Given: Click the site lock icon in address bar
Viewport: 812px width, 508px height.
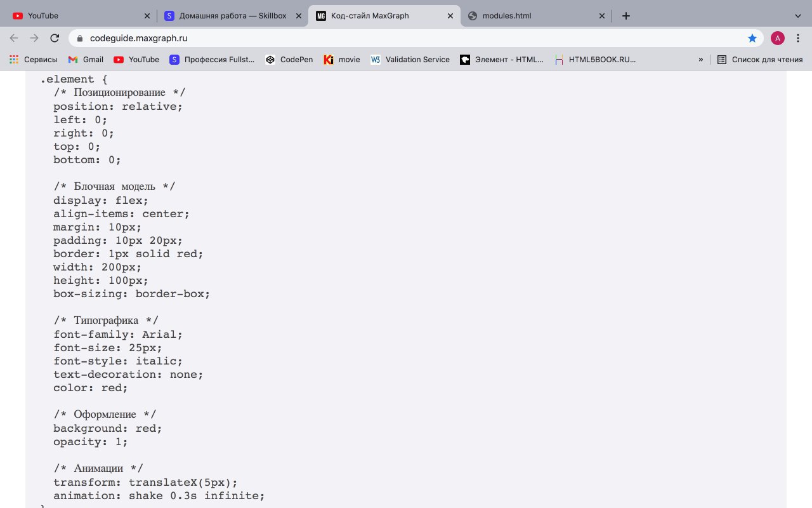Looking at the screenshot, I should pyautogui.click(x=79, y=38).
